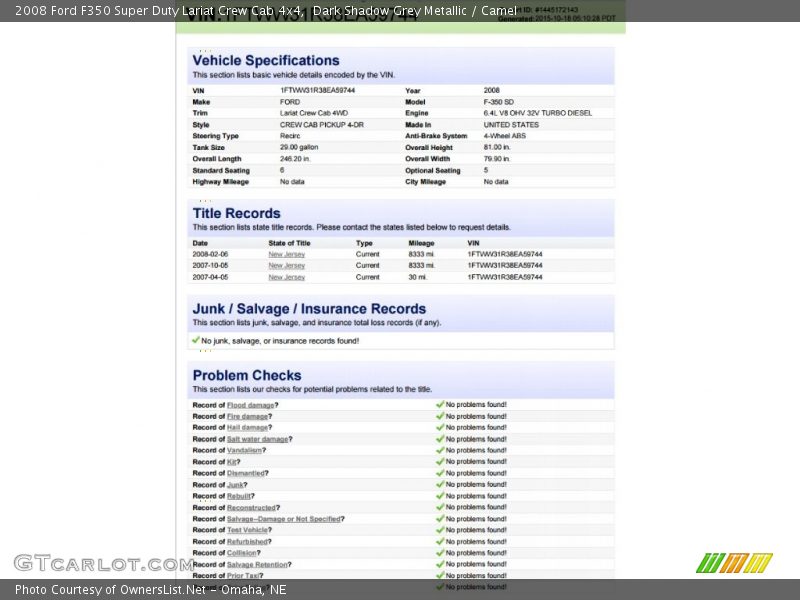Open the Salvage Retention link
Viewport: 800px width, 600px height.
click(x=258, y=565)
